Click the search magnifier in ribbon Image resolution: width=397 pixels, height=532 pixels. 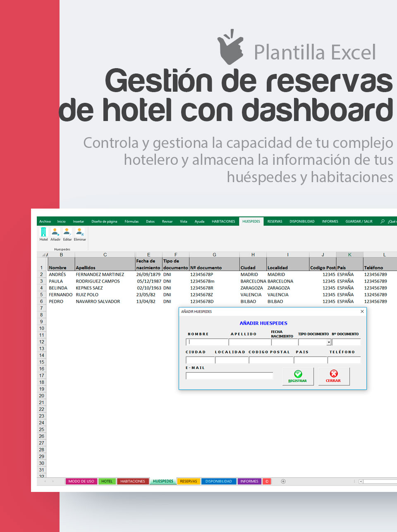tap(383, 221)
